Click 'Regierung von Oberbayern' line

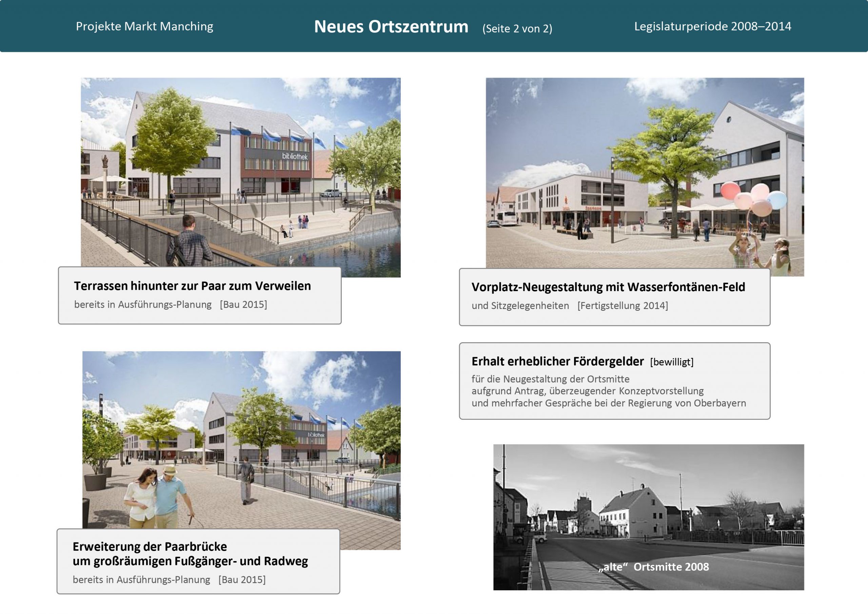click(609, 403)
